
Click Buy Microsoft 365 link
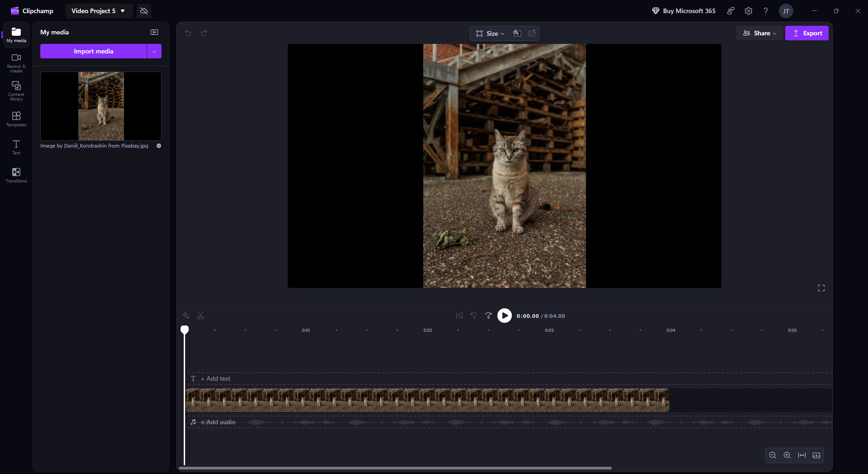click(683, 11)
